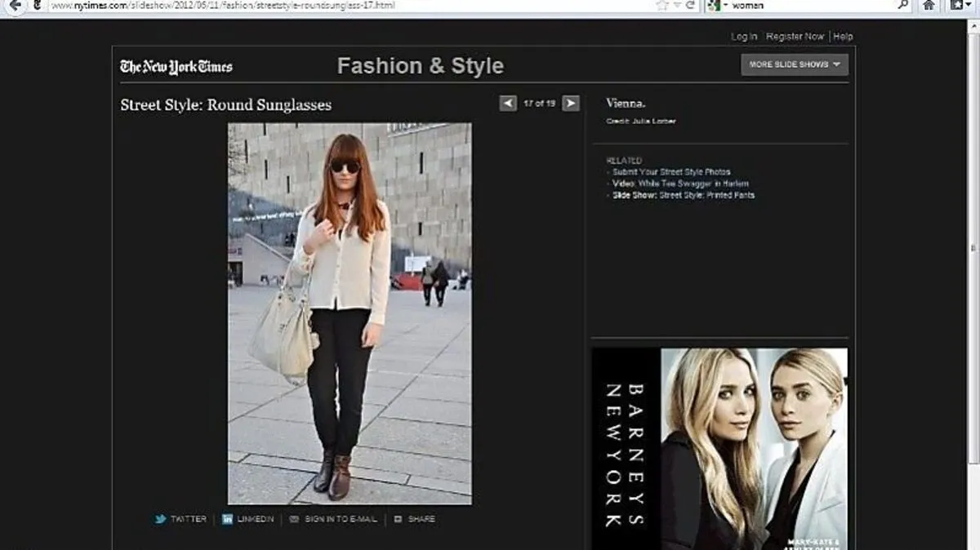980x550 pixels.
Task: Advance to the next slide arrow
Action: point(571,104)
